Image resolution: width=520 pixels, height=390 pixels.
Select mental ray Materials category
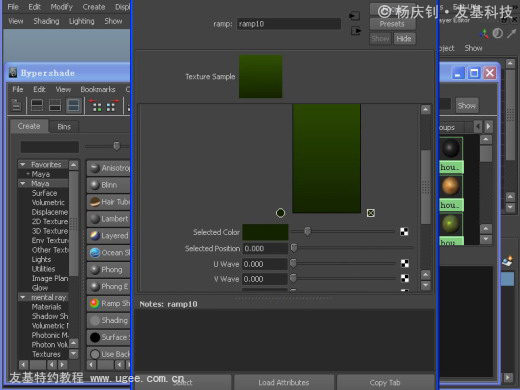46,307
